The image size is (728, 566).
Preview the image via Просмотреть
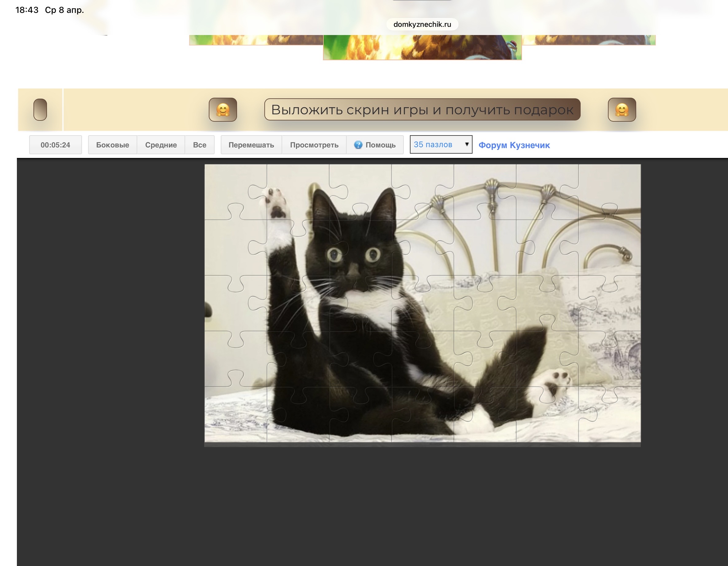pyautogui.click(x=314, y=145)
